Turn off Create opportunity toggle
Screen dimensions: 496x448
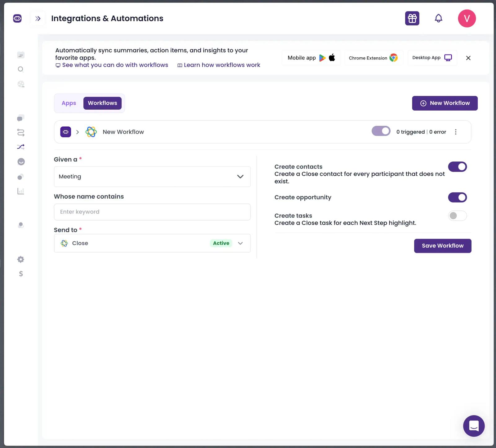[457, 197]
